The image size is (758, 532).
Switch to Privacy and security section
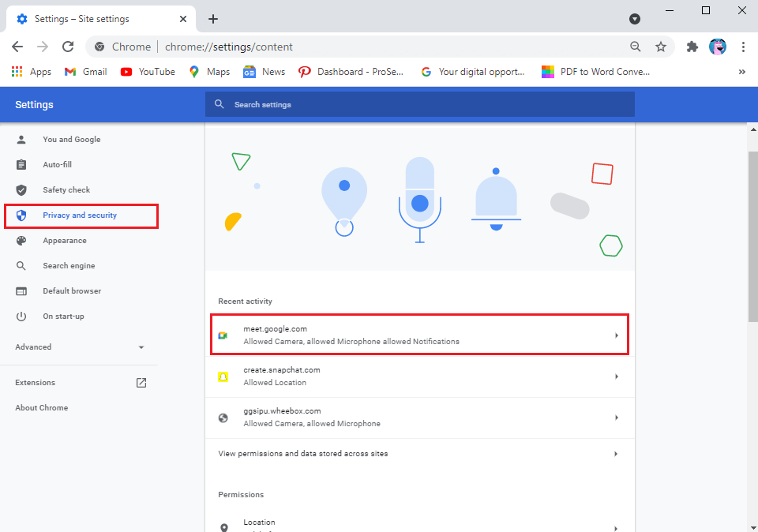point(79,215)
